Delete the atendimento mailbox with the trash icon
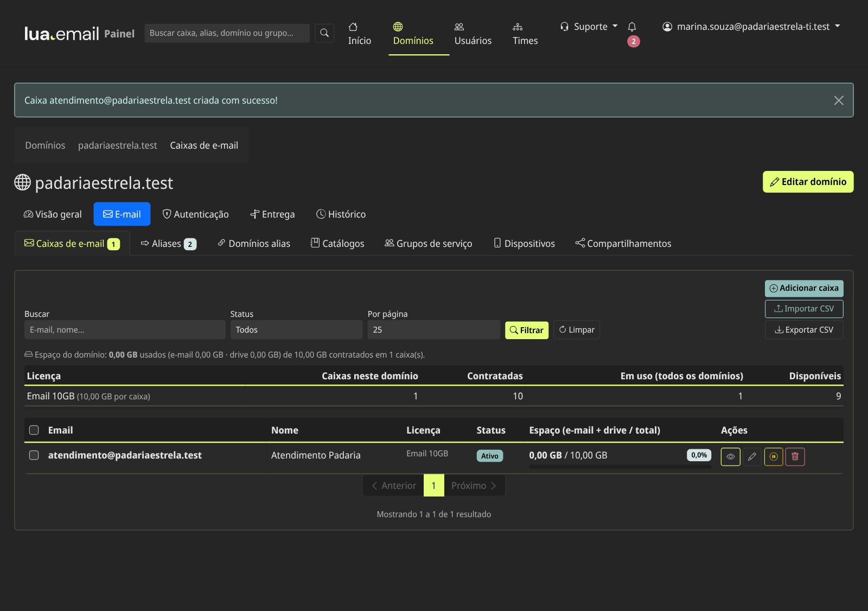The height and width of the screenshot is (611, 868). point(795,456)
